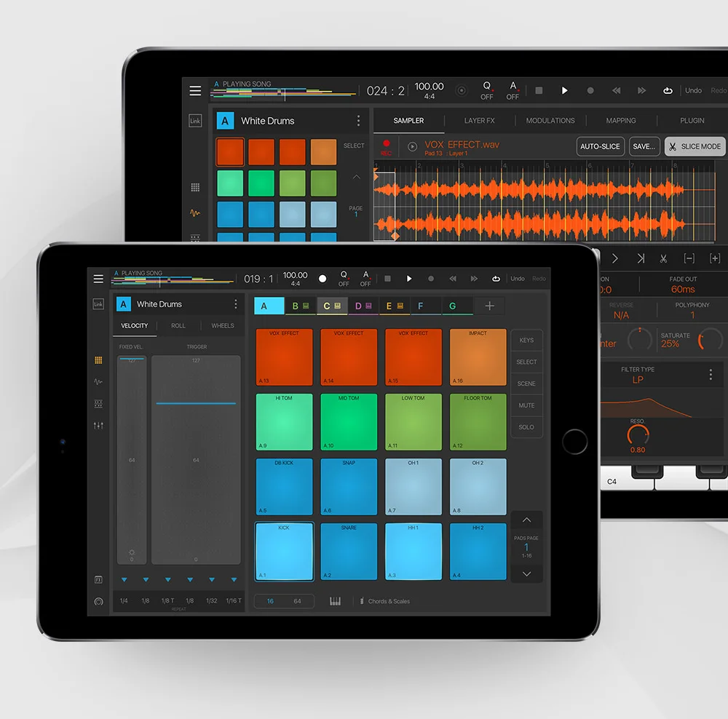Toggle metronome on front iPad
The image size is (728, 719).
pos(323,279)
